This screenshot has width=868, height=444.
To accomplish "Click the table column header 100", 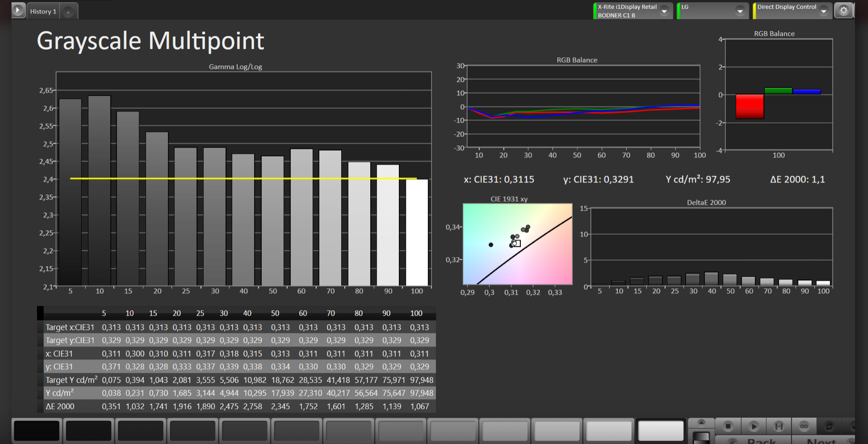I will coord(416,313).
